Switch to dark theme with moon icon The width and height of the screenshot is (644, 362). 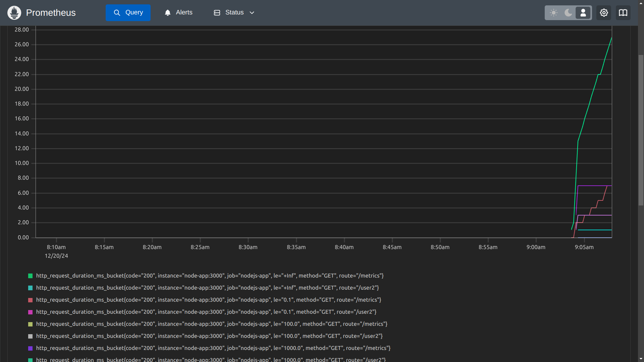coord(568,13)
